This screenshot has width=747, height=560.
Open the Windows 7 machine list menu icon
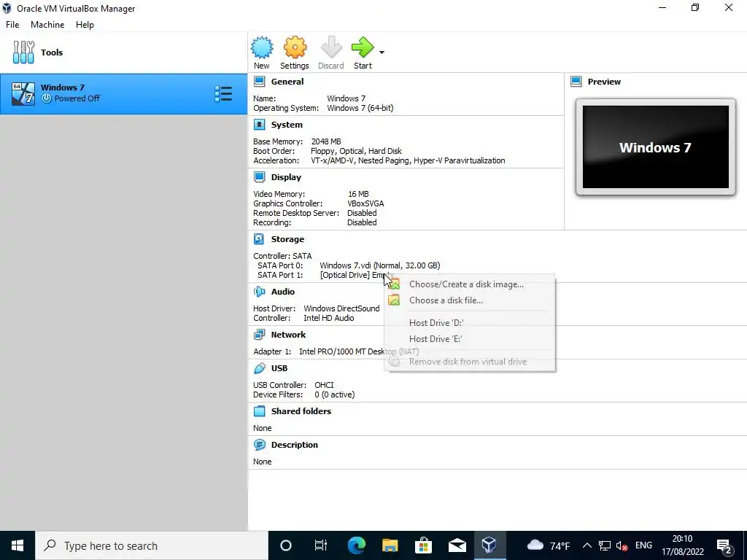coord(223,94)
